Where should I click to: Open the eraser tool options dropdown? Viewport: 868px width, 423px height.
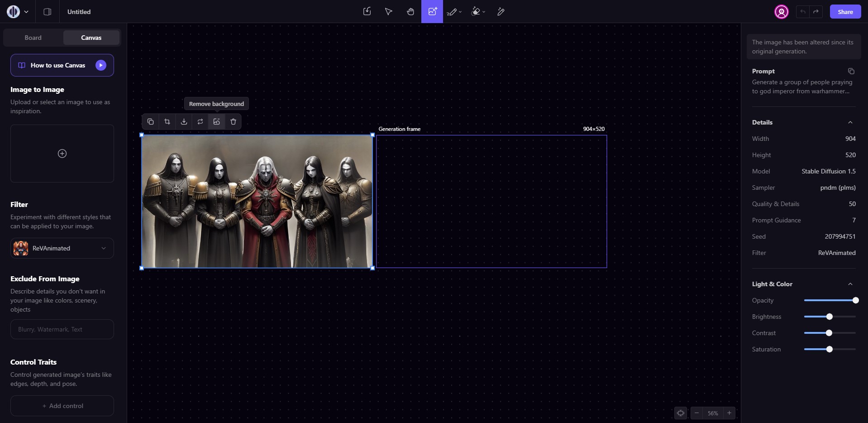[484, 12]
